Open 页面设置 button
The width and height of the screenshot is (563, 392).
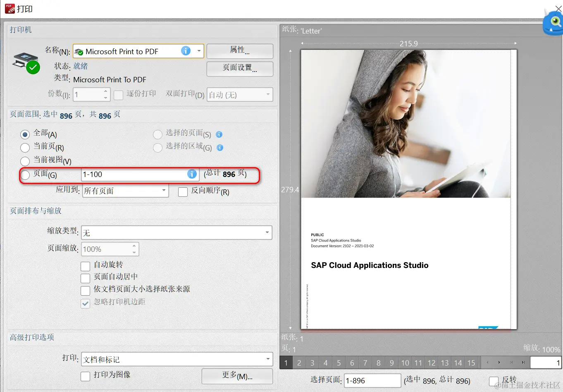click(240, 69)
